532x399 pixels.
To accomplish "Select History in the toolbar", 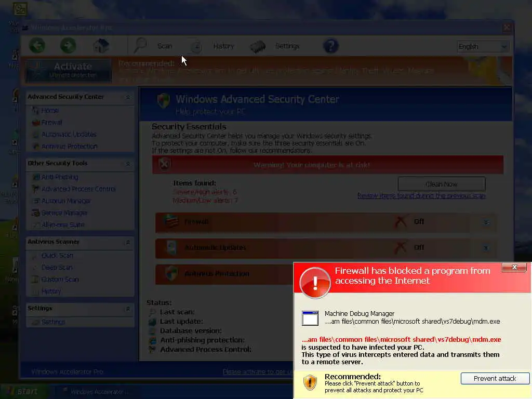I will 223,46.
